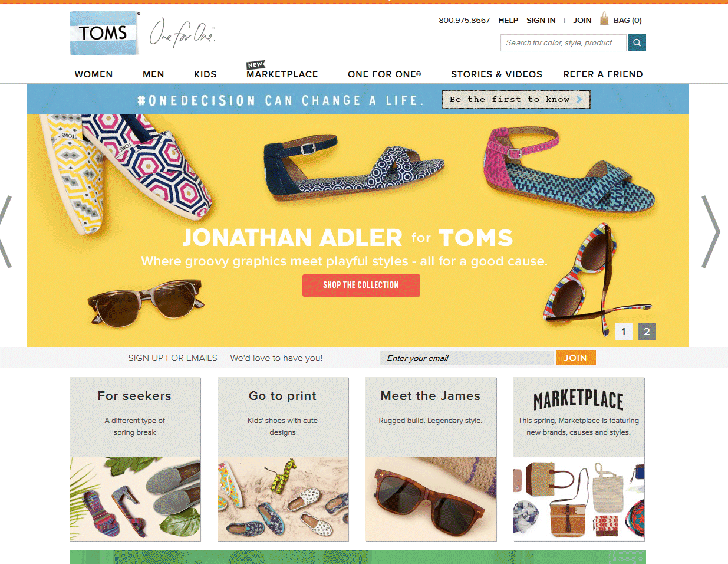Select carousel slide 2 indicator
Viewport: 728px width, 564px height.
pyautogui.click(x=647, y=332)
